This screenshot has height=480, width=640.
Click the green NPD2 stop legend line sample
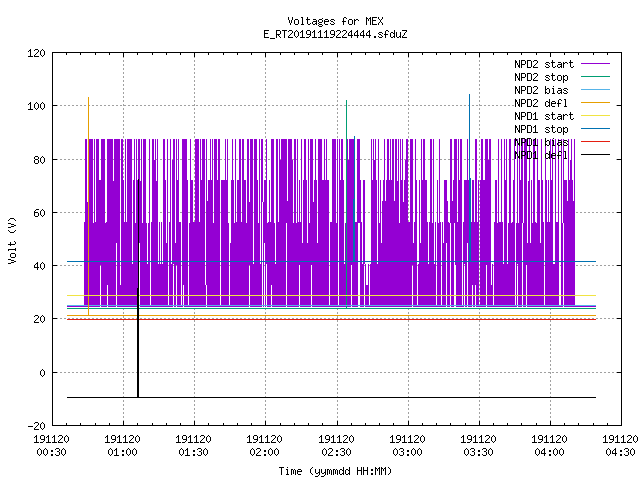coord(595,77)
